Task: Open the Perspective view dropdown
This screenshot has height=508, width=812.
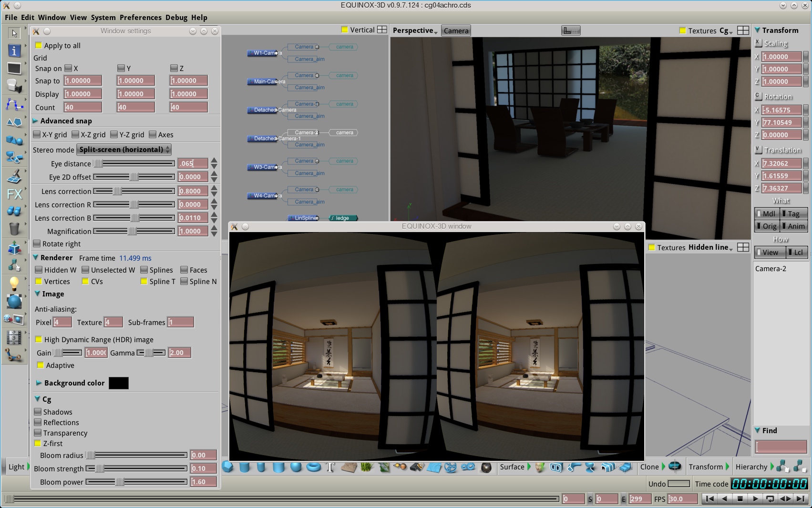Action: [x=415, y=30]
